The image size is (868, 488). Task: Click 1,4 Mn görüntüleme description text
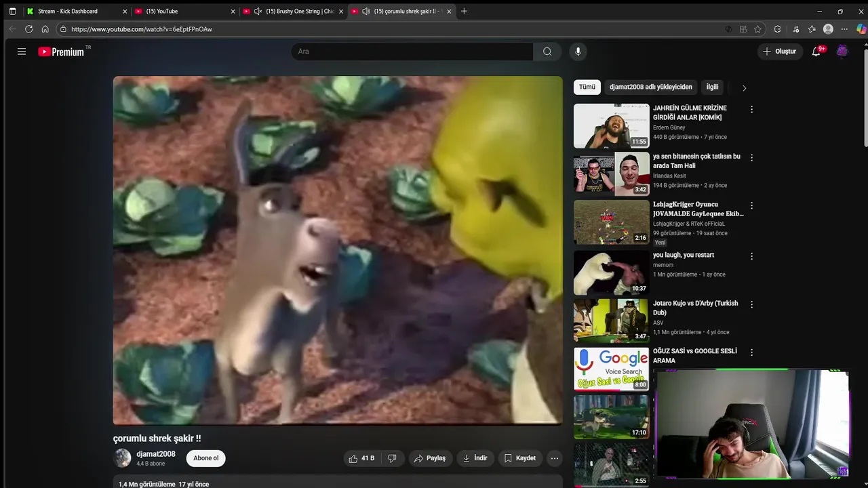(163, 484)
